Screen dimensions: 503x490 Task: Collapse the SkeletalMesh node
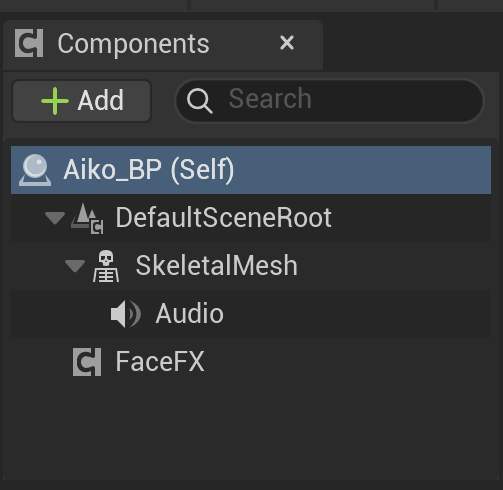coord(75,266)
